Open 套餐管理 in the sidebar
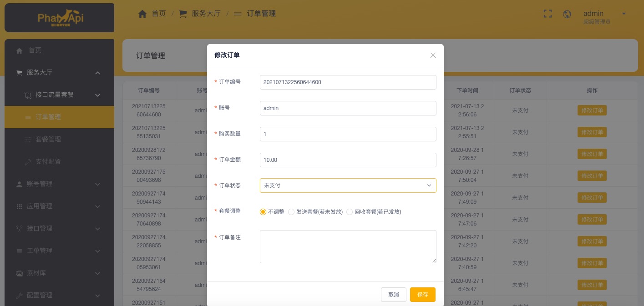 coord(48,139)
